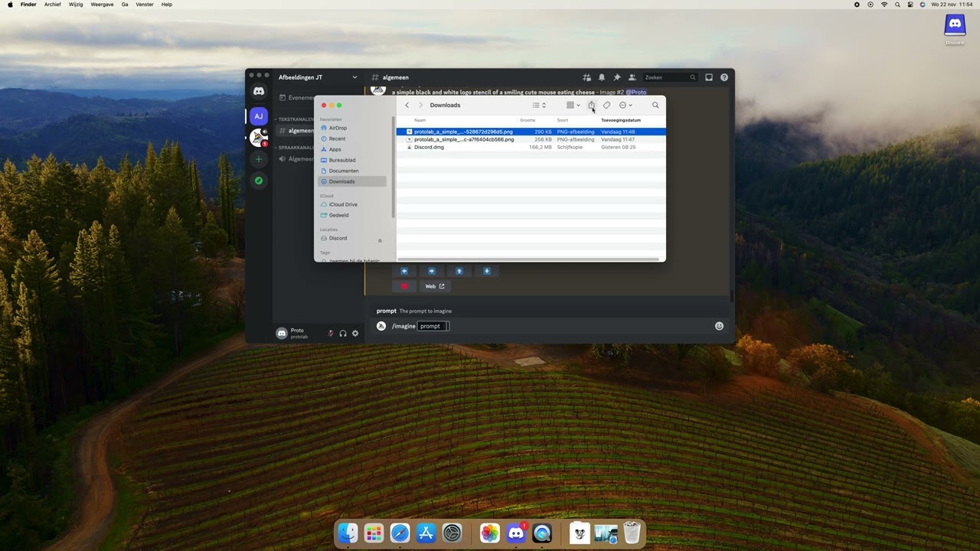Click the prompt field after /imagine
Image resolution: width=980 pixels, height=551 pixels.
(433, 326)
